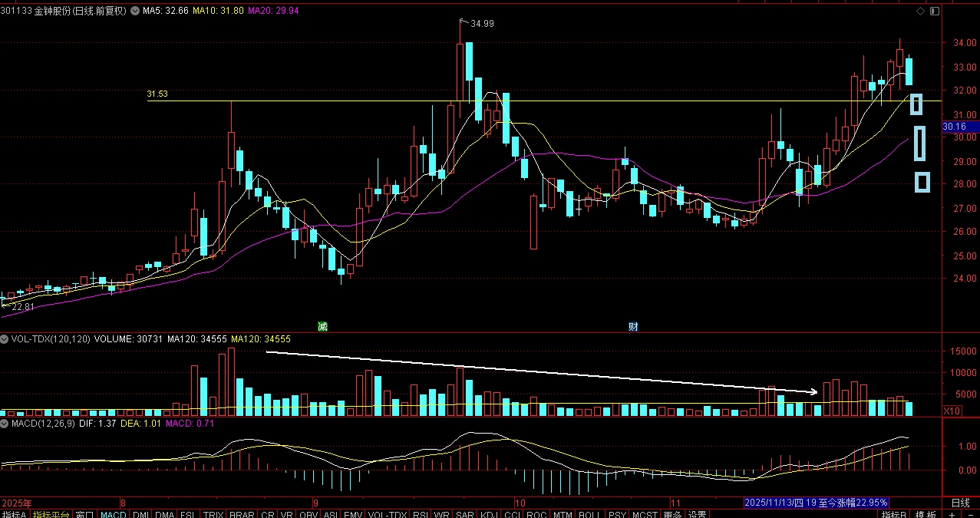Click the MA10: 31.80 label
This screenshot has height=518, width=980.
click(217, 12)
